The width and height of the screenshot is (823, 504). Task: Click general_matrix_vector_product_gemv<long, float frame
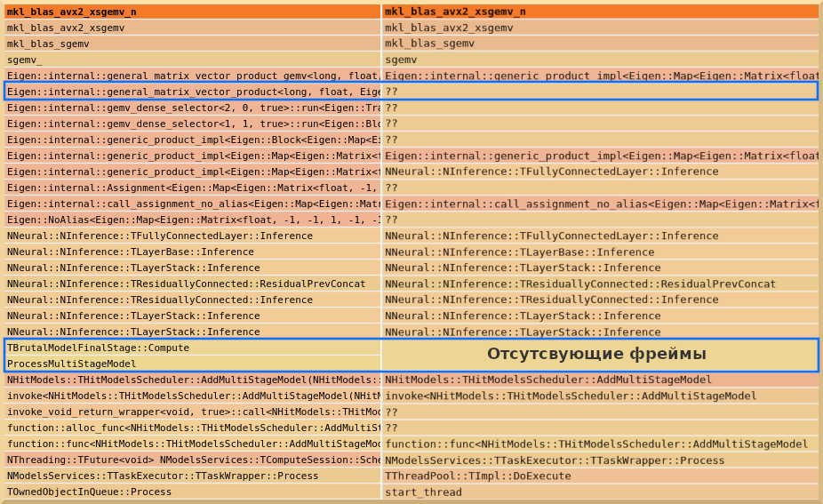[192, 76]
